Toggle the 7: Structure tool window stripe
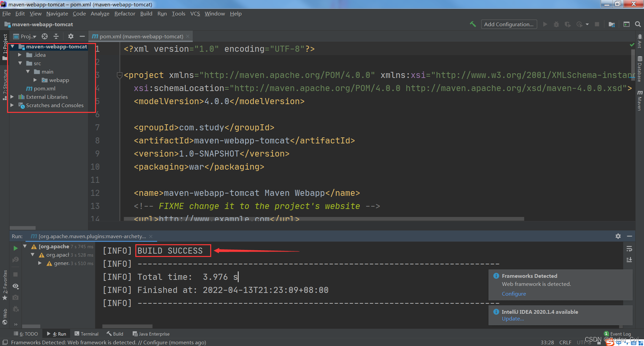Screen dimensions: 644x346 click(5, 85)
